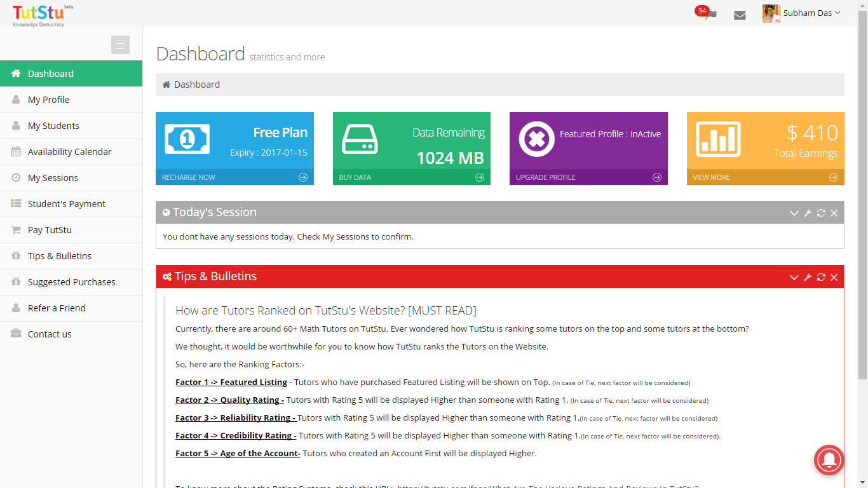Click the Dashboard breadcrumb link
This screenshot has height=488, width=868.
point(197,85)
